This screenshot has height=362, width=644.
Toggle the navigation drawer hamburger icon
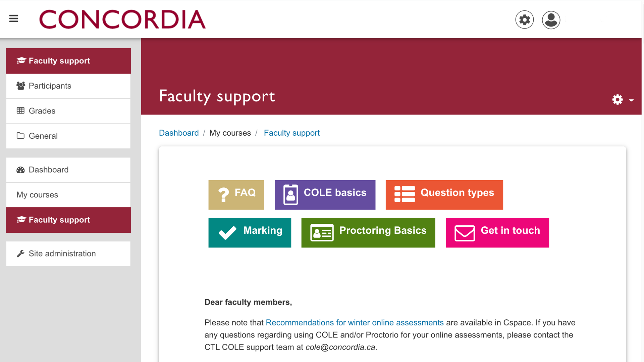pyautogui.click(x=14, y=18)
